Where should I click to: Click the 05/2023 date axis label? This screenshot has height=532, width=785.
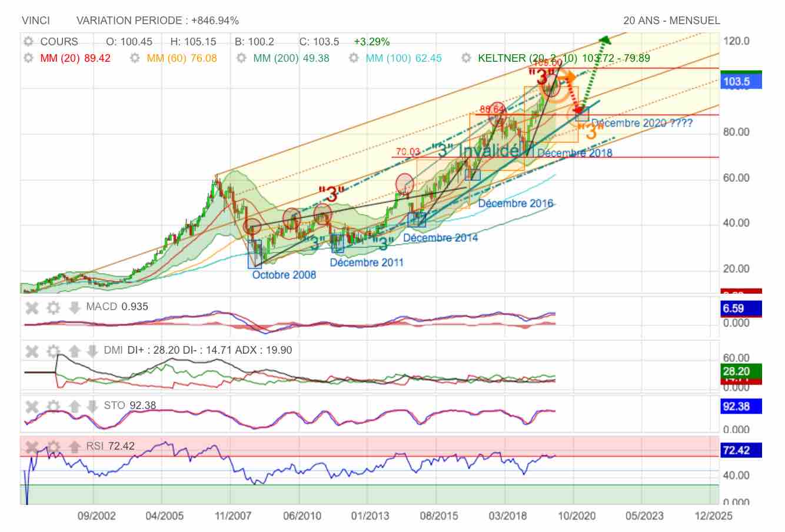tap(644, 516)
